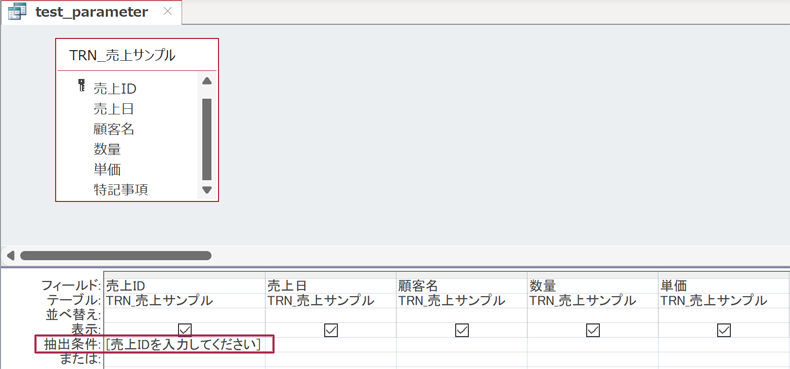Click the horizontal scrollbar thumb
Screen dimensions: 790x369
pos(115,256)
